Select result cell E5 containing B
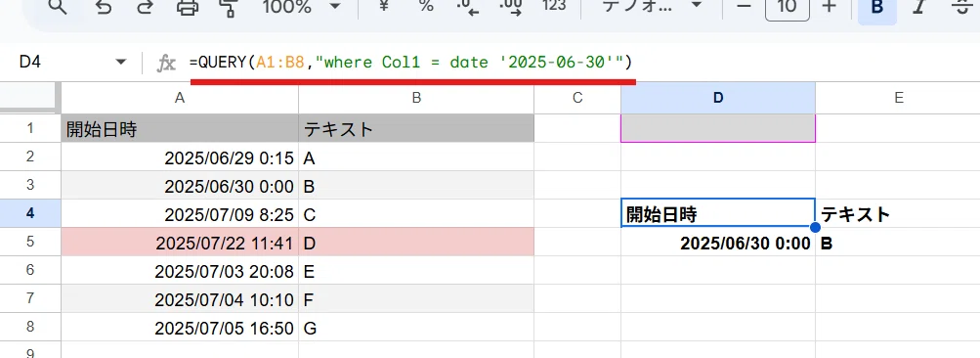 [898, 242]
